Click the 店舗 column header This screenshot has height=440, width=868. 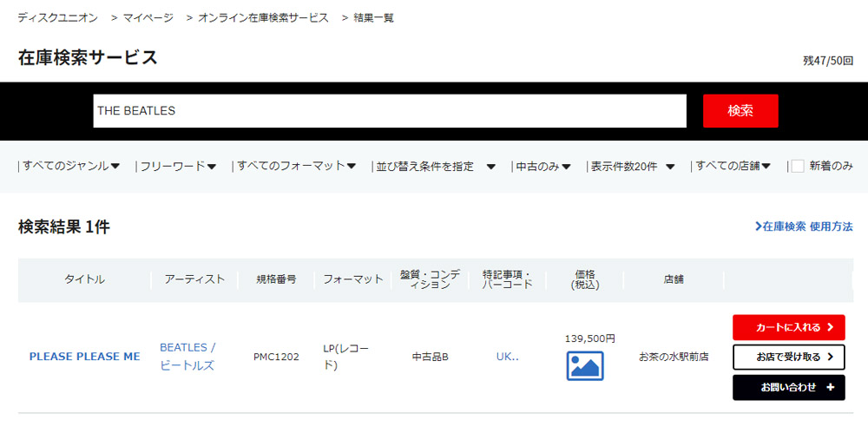pyautogui.click(x=674, y=279)
